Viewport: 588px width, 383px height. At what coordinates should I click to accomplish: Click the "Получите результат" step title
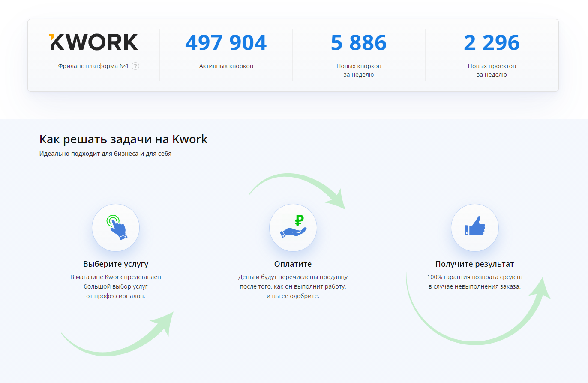click(x=475, y=264)
